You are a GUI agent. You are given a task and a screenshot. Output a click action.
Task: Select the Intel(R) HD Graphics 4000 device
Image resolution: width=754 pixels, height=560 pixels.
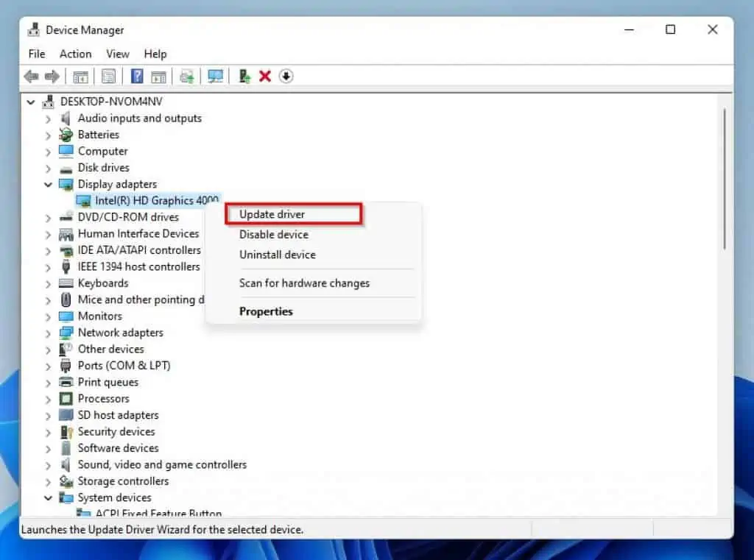point(155,200)
